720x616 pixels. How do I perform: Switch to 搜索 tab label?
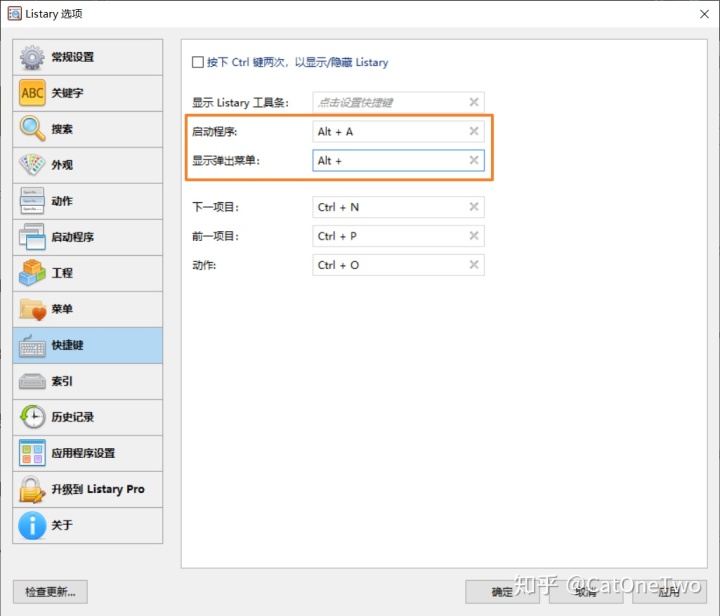click(62, 129)
